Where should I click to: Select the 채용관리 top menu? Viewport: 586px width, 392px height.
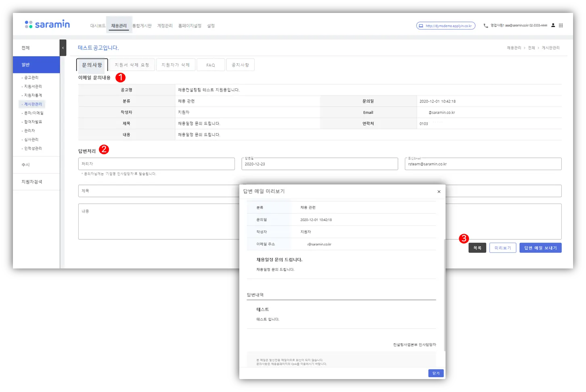(x=119, y=26)
